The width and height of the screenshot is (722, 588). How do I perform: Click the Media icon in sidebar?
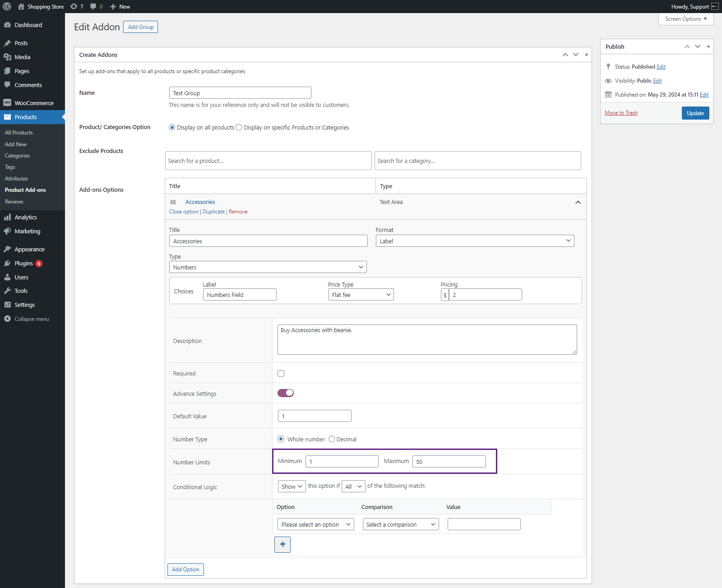coord(7,57)
